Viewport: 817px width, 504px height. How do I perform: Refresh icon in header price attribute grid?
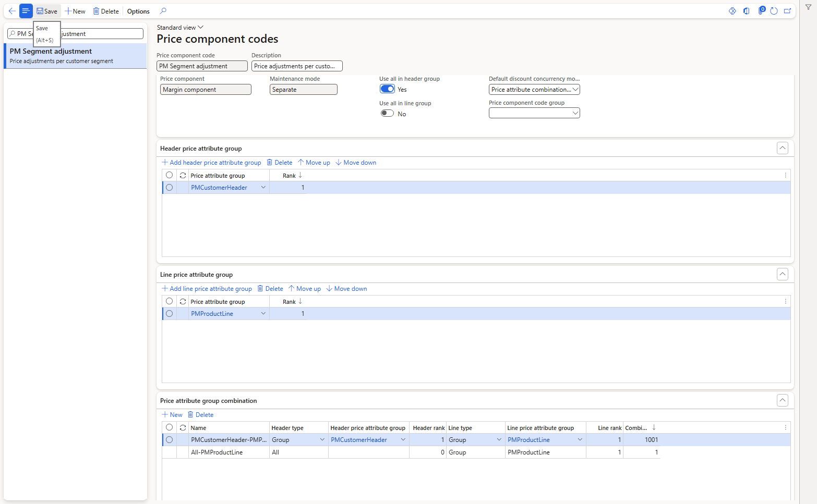click(x=183, y=176)
